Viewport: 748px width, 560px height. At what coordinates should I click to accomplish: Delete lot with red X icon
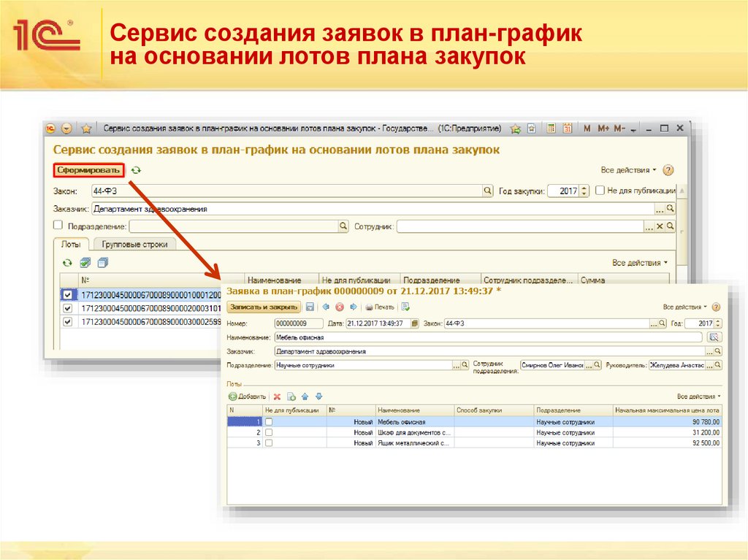pos(277,396)
